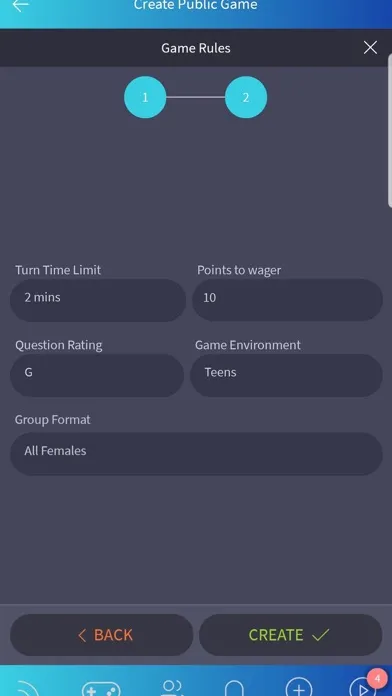Tap the checkmark on the CREATE button
This screenshot has width=392, height=696.
pyautogui.click(x=321, y=635)
